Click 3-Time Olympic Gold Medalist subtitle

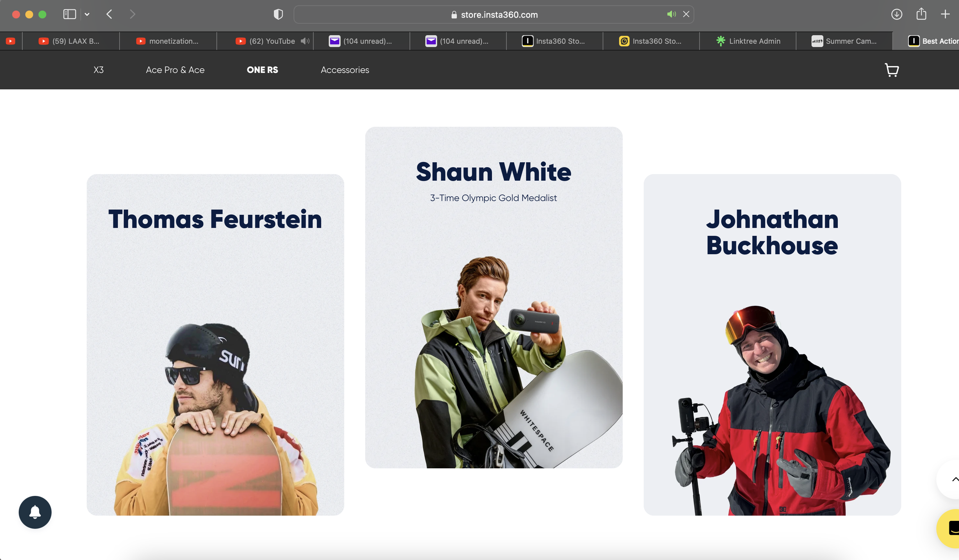493,198
